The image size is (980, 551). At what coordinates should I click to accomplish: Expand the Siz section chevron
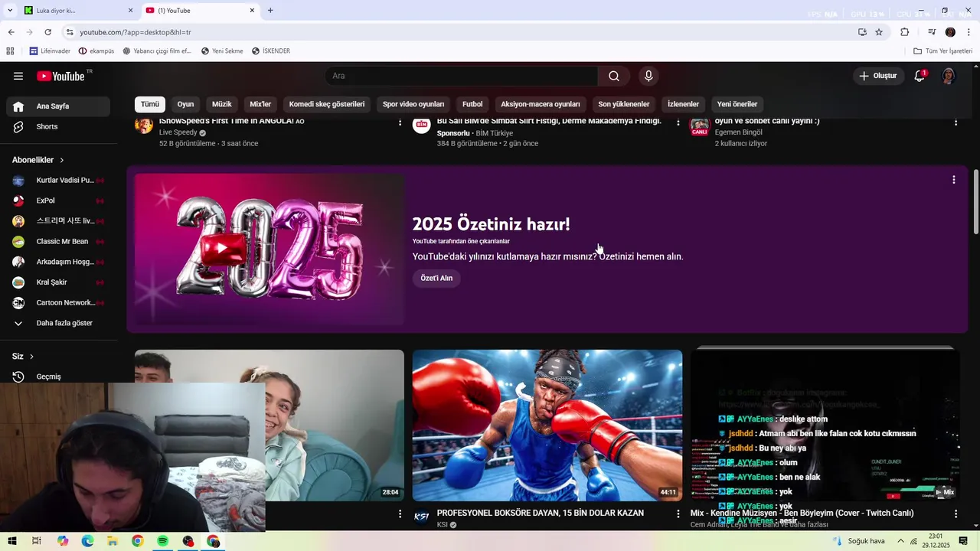coord(31,357)
